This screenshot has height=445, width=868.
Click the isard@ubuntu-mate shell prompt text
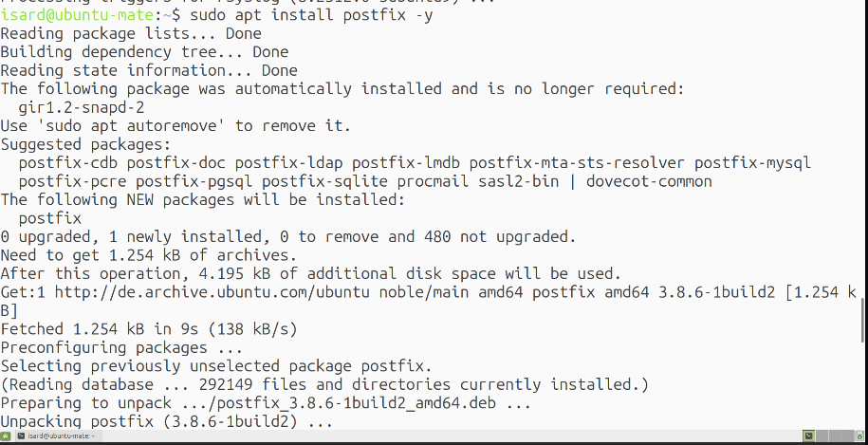coord(90,15)
